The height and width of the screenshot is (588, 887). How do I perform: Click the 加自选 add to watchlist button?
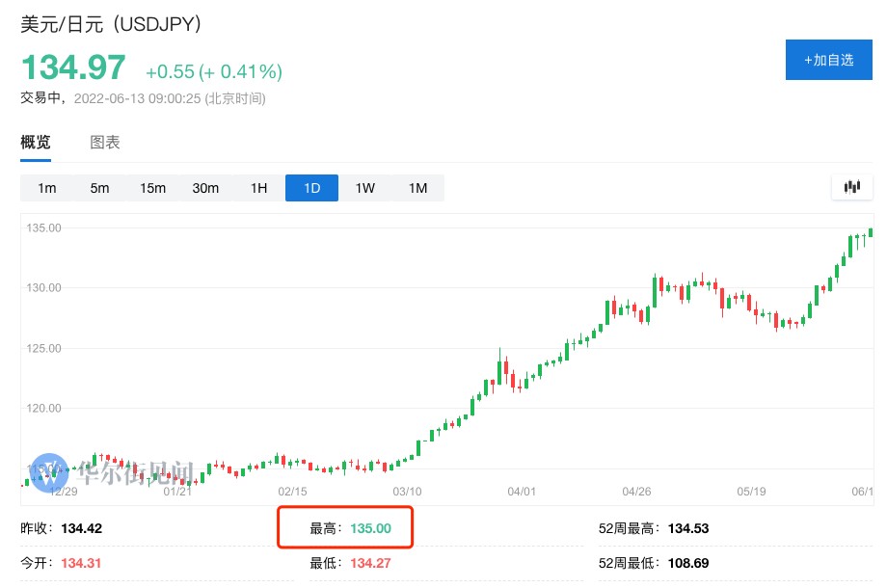coord(829,60)
